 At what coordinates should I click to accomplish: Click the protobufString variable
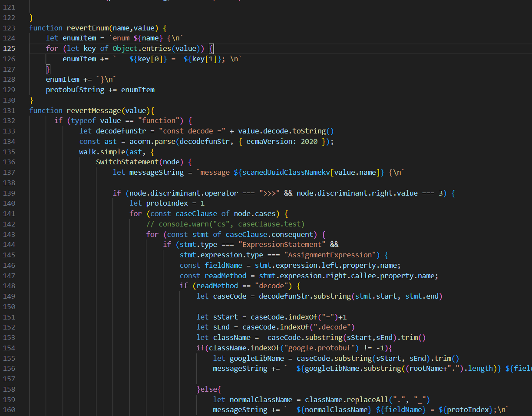click(75, 90)
